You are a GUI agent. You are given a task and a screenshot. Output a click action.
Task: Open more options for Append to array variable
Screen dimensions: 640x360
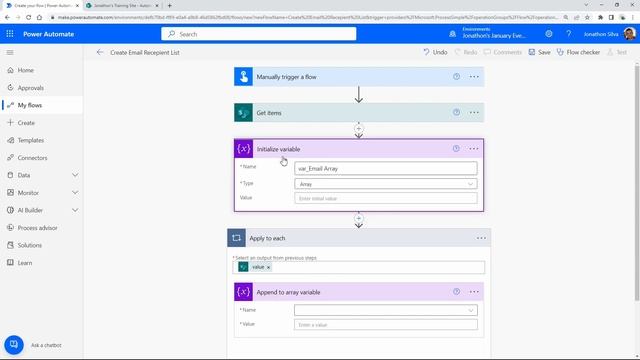point(474,292)
